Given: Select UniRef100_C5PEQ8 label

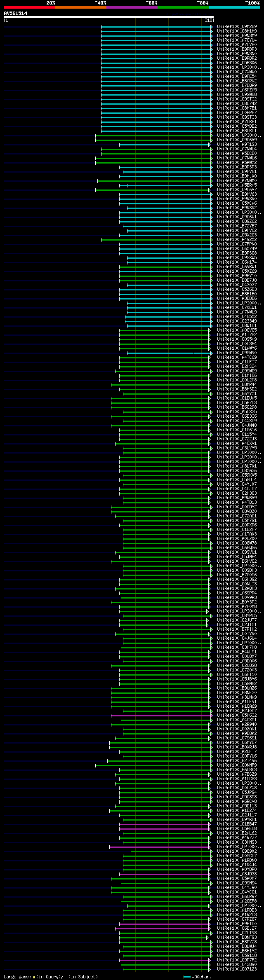Looking at the screenshot, I should 237,829.
